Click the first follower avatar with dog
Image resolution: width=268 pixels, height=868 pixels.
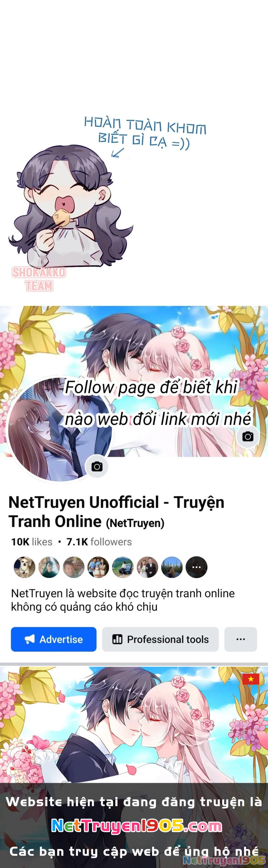coord(24,567)
